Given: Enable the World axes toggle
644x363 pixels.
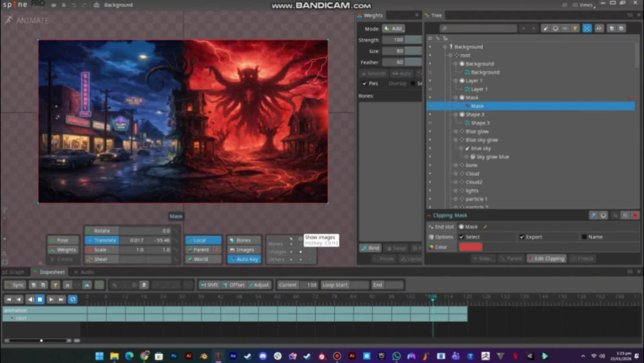Looking at the screenshot, I should click(204, 259).
